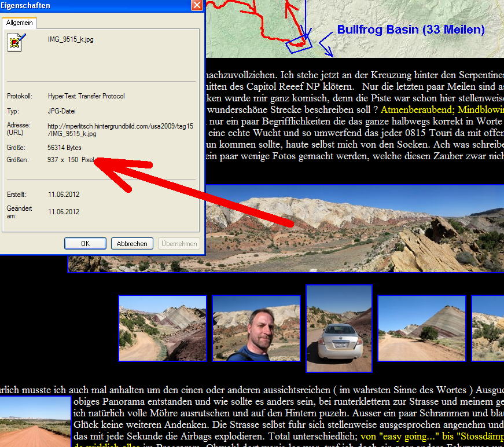Click the JPG file icon in the properties dialog
This screenshot has height=447, width=504.
[x=17, y=42]
